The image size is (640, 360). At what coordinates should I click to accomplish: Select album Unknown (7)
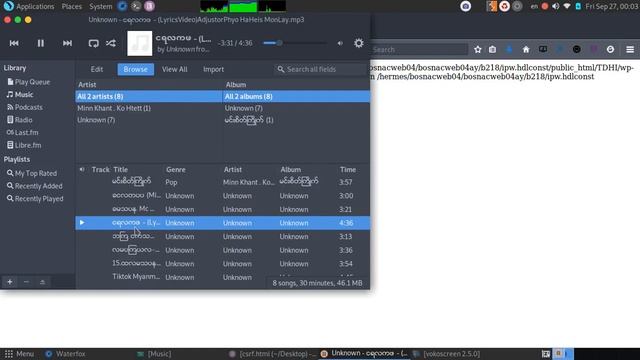point(297,108)
